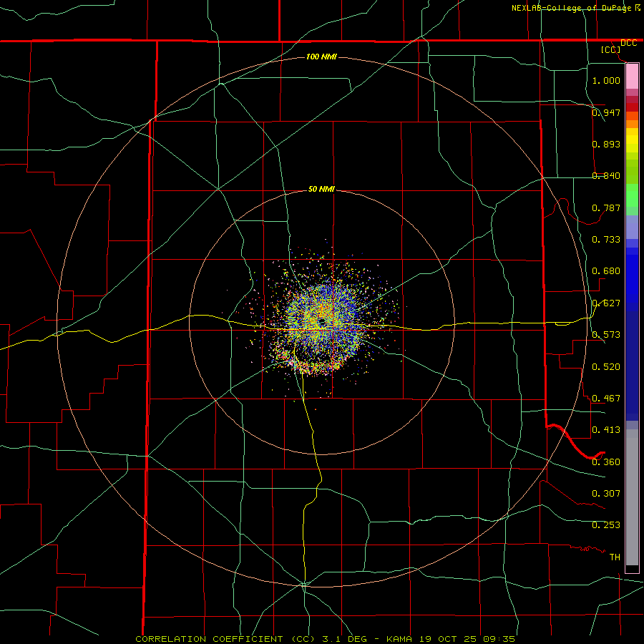Click the 0.467 legend value
This screenshot has height=644, width=644.
click(606, 399)
